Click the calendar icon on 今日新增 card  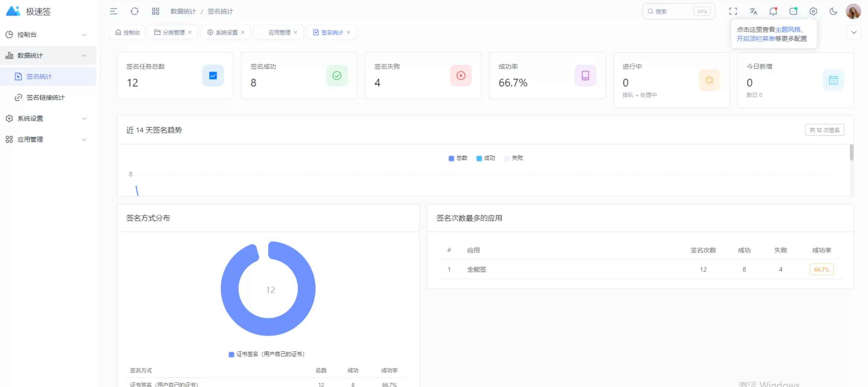click(833, 80)
